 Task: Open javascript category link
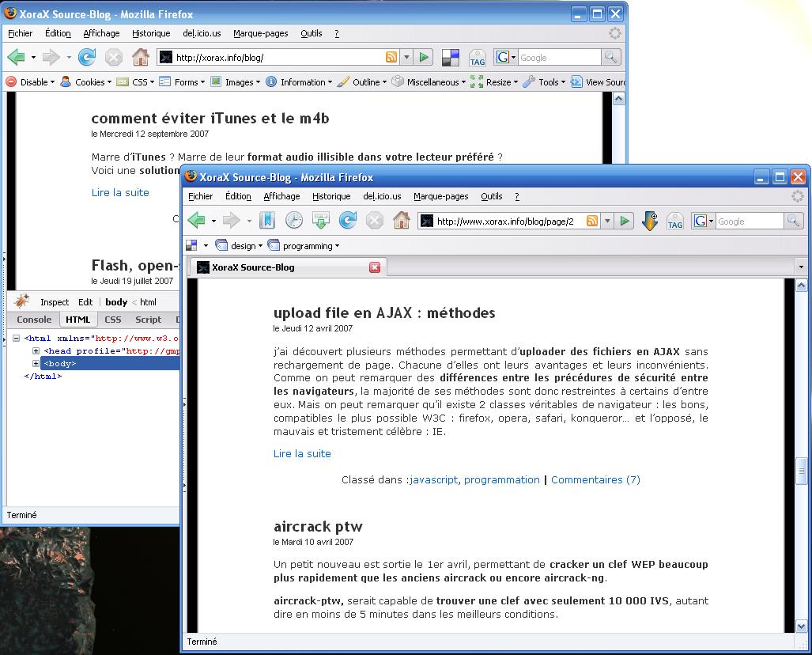(434, 480)
